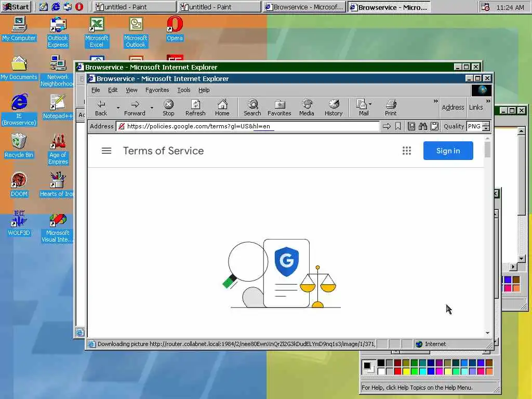The width and height of the screenshot is (532, 399).
Task: Select the Recycle Bin icon
Action: pyautogui.click(x=19, y=146)
